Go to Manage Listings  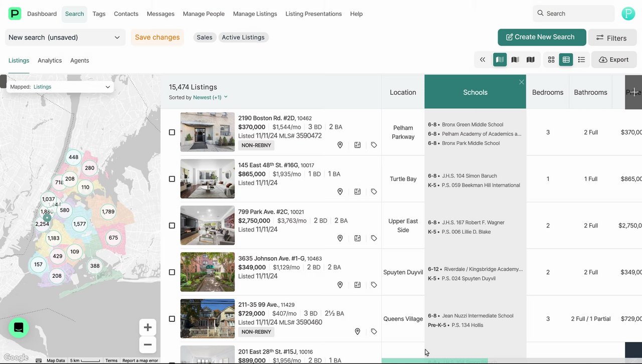tap(255, 14)
